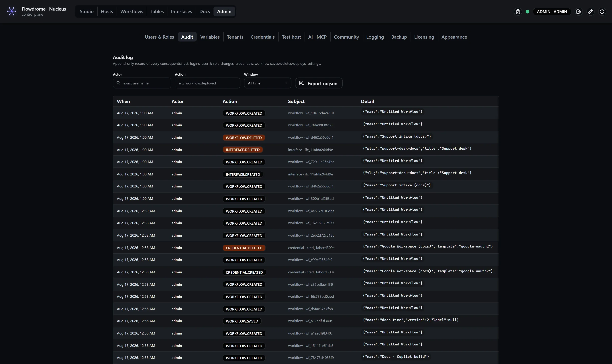This screenshot has height=364, width=612.
Task: Open the AI · MCP sub-tab
Action: coord(317,37)
